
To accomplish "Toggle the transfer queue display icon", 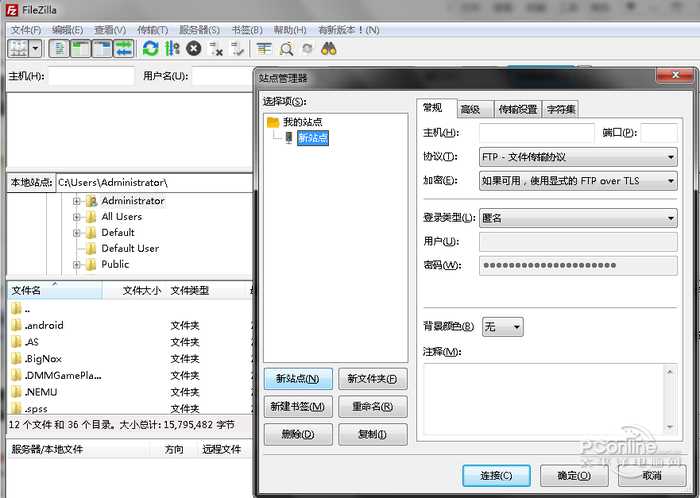I will [x=123, y=48].
